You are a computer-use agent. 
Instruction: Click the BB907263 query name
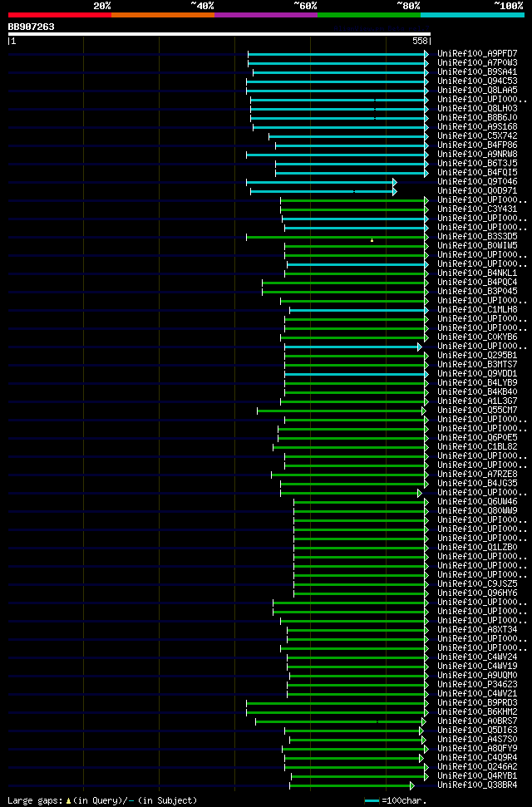pos(31,27)
